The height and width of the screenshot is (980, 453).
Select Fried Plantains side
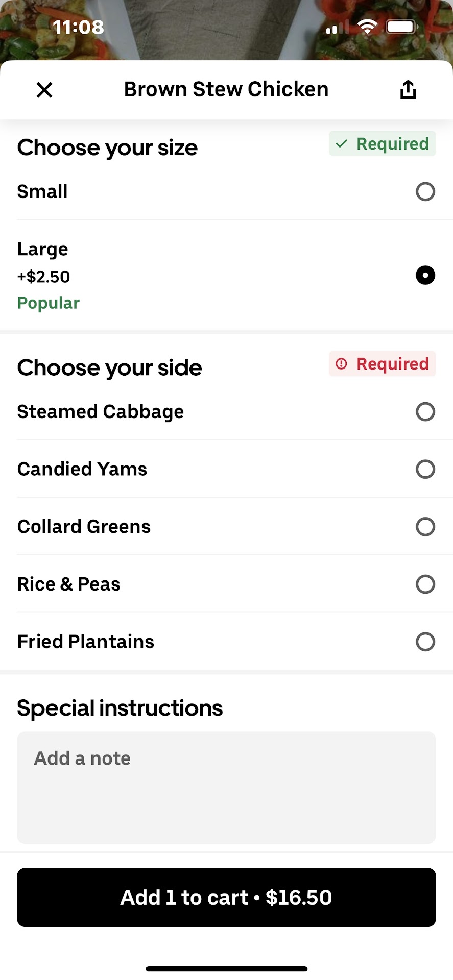point(425,642)
